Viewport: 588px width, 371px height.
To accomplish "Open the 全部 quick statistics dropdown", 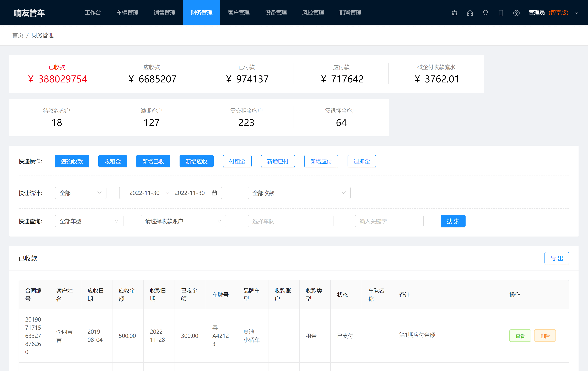I will tap(81, 193).
